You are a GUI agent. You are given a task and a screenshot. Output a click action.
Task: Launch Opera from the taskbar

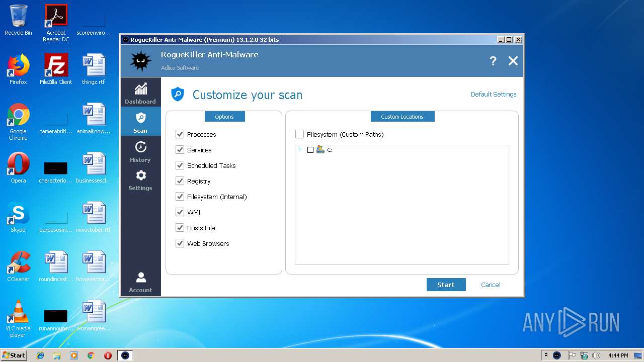108,355
